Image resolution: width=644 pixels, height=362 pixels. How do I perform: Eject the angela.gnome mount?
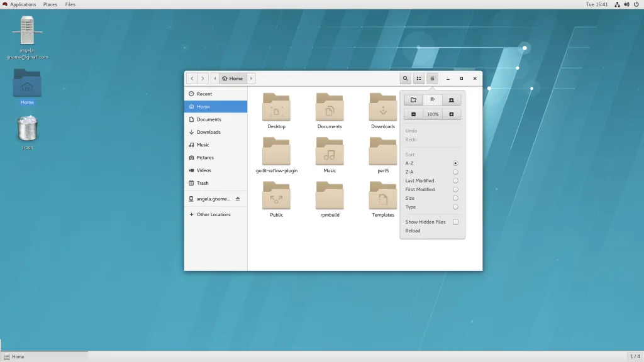238,199
